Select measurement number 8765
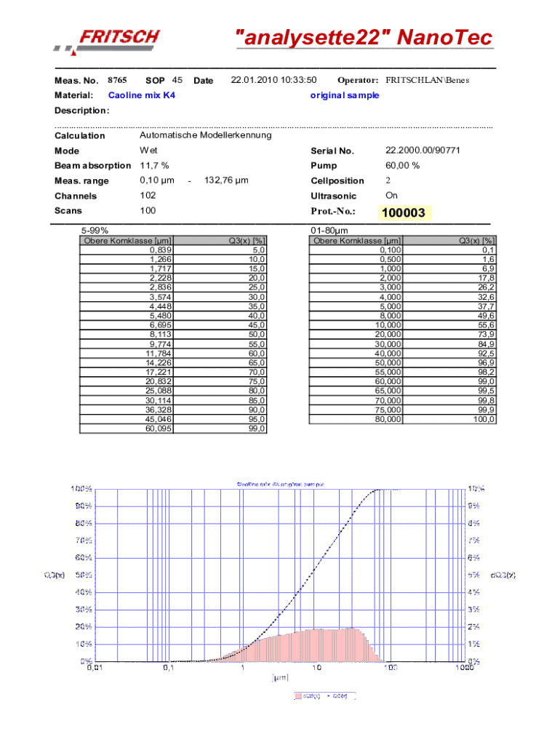Viewport: 560px width, 745px height. pyautogui.click(x=117, y=80)
